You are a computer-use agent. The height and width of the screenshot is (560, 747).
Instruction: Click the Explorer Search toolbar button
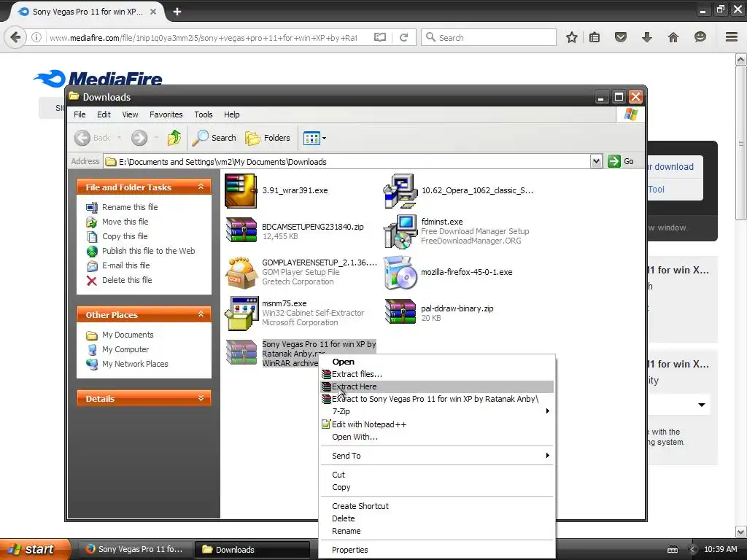(x=214, y=138)
